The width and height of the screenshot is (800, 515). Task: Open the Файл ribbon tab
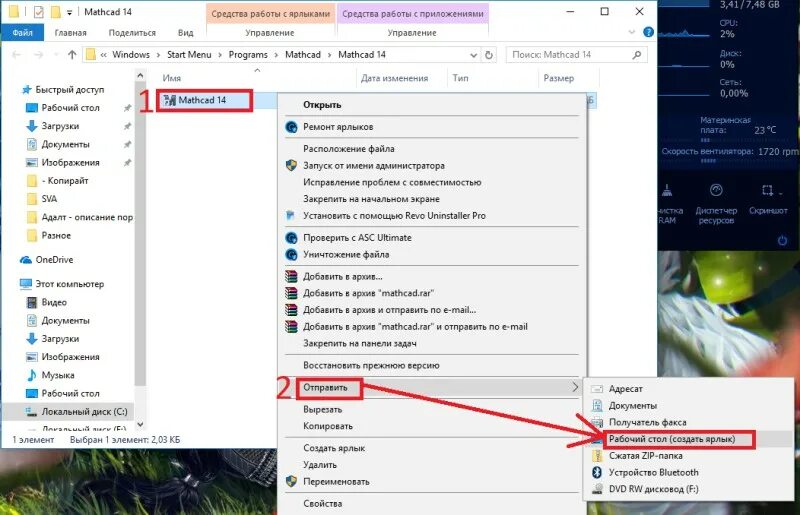pos(22,32)
